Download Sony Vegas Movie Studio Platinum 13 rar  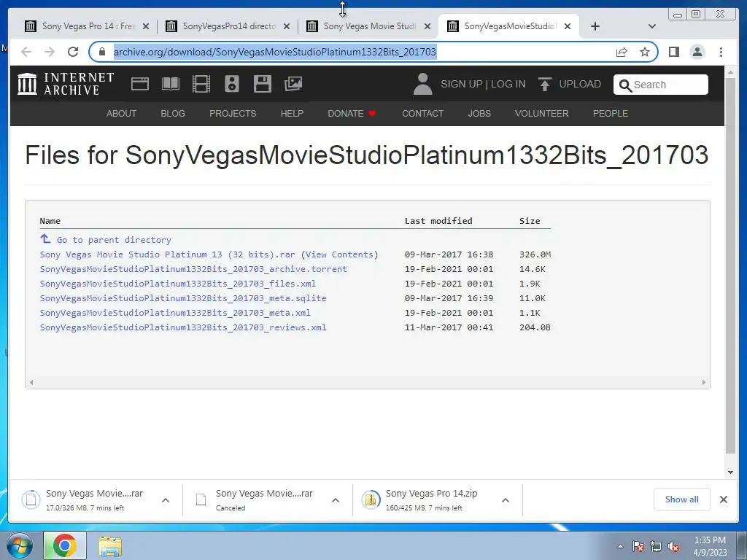click(167, 254)
